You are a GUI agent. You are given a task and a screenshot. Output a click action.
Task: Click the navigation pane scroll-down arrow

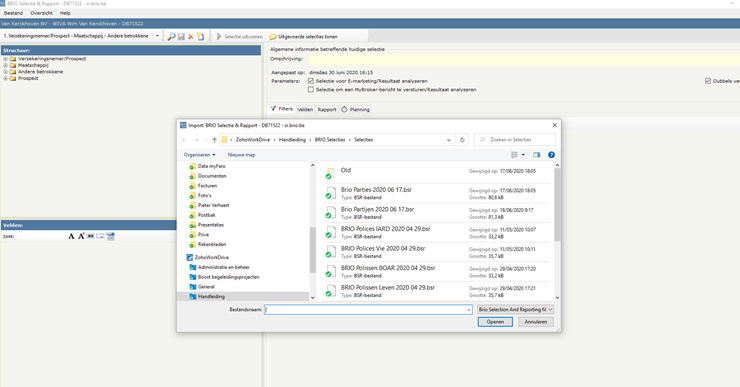tap(312, 298)
